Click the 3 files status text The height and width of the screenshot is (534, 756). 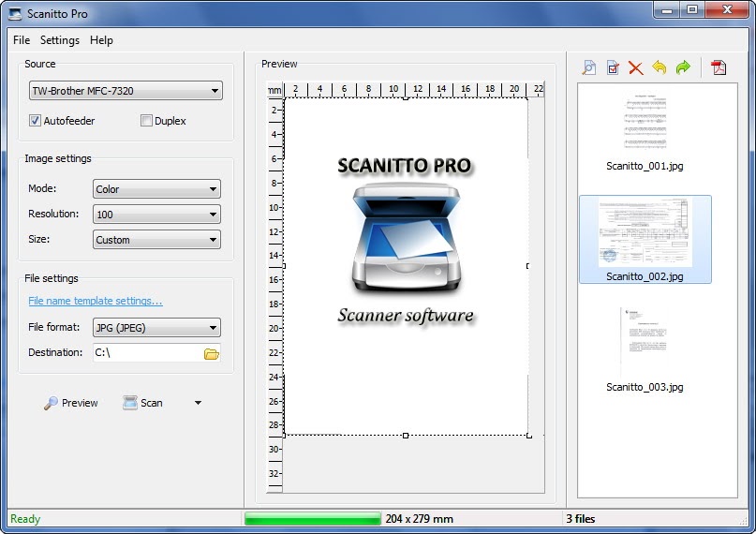pos(581,519)
